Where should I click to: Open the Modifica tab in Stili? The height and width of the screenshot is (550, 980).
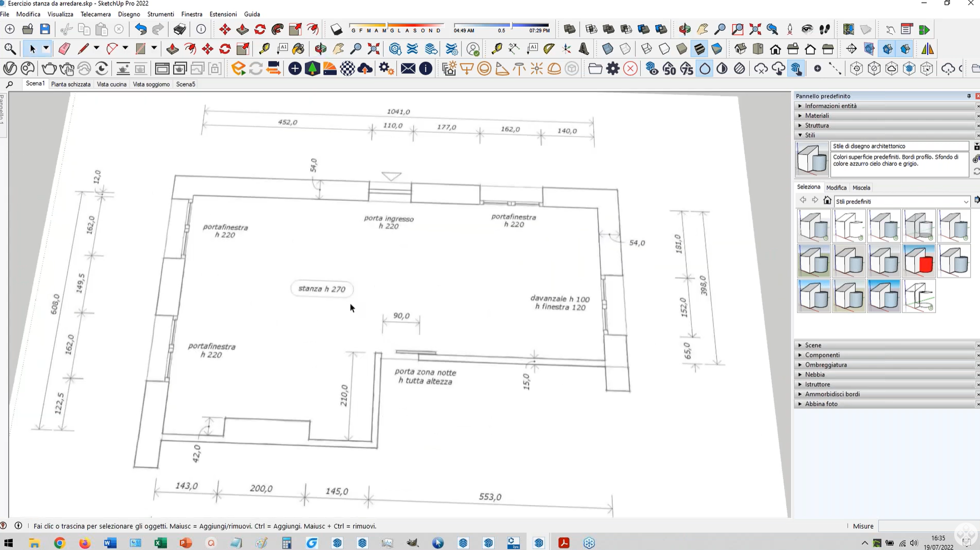click(836, 188)
